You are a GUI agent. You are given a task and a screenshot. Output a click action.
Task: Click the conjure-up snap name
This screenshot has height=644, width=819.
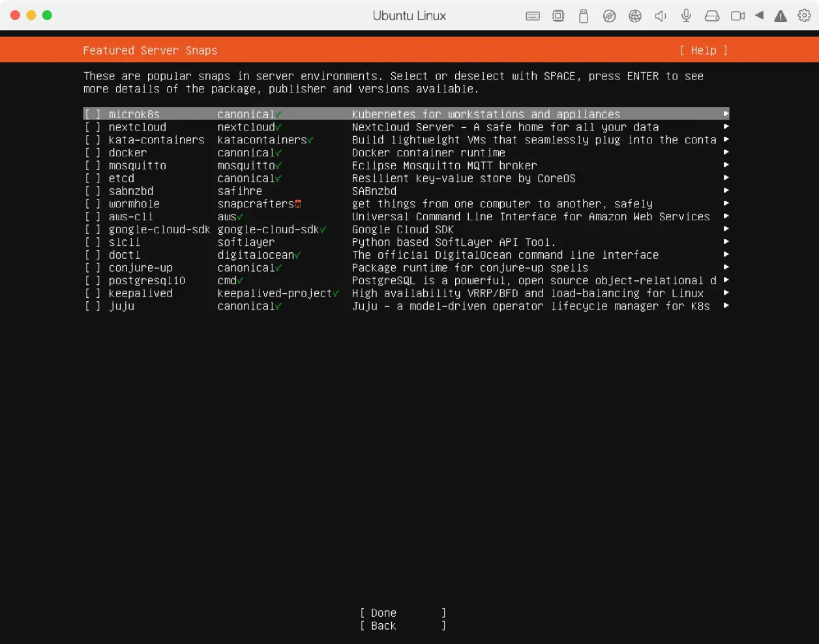(x=141, y=268)
